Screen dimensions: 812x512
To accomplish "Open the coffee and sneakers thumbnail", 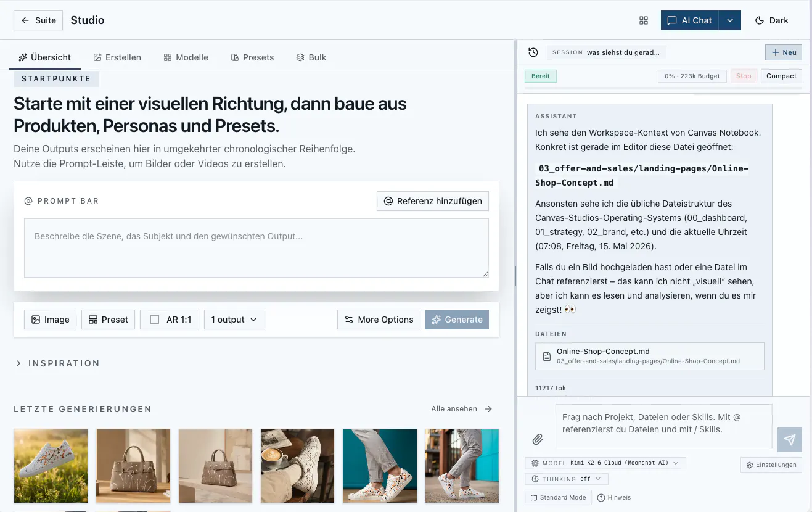I will (x=298, y=466).
